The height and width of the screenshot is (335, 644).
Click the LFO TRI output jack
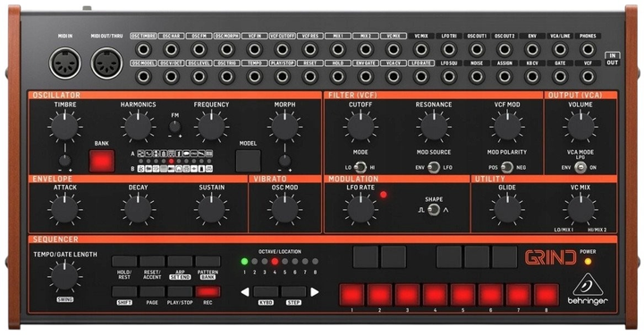449,50
